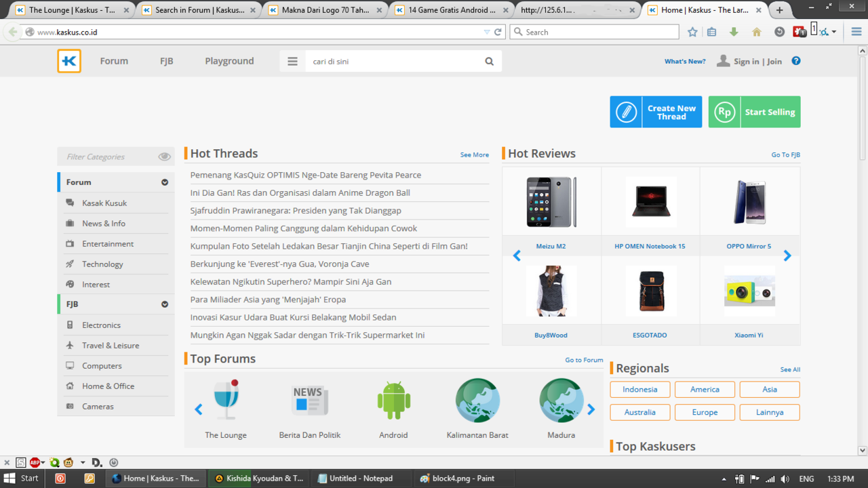Image resolution: width=868 pixels, height=488 pixels.
Task: Open the Kaskus logo home icon
Action: click(69, 61)
